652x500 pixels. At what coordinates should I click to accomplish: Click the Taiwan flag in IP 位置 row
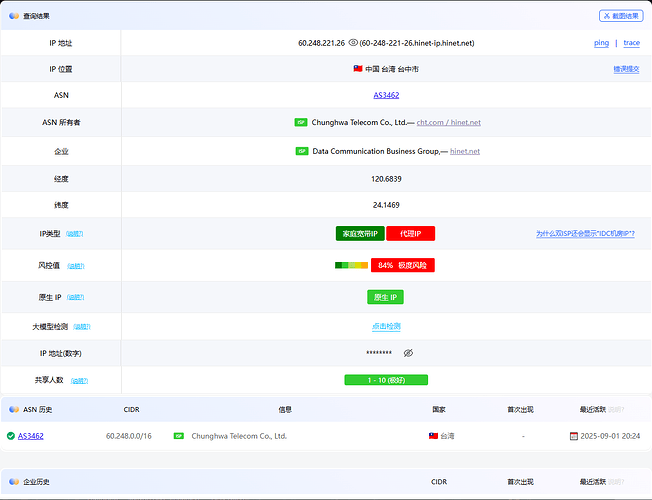(357, 69)
